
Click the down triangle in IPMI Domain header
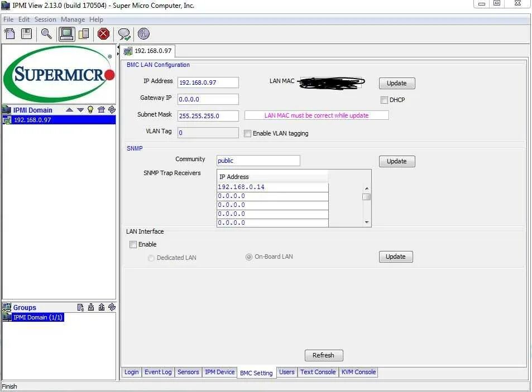point(80,110)
